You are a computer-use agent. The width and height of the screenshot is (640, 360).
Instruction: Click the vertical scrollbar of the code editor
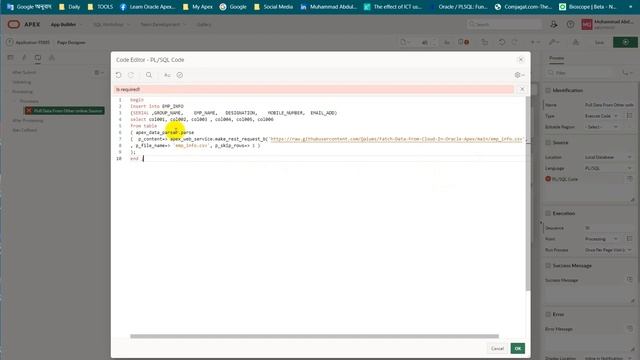[528, 194]
